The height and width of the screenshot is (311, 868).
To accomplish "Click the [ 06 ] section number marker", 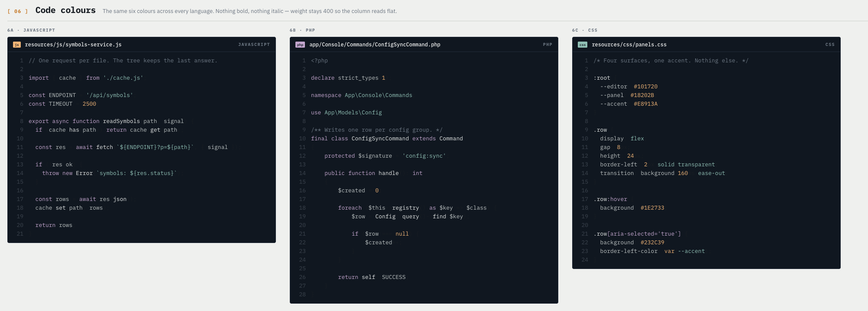I will (x=18, y=11).
